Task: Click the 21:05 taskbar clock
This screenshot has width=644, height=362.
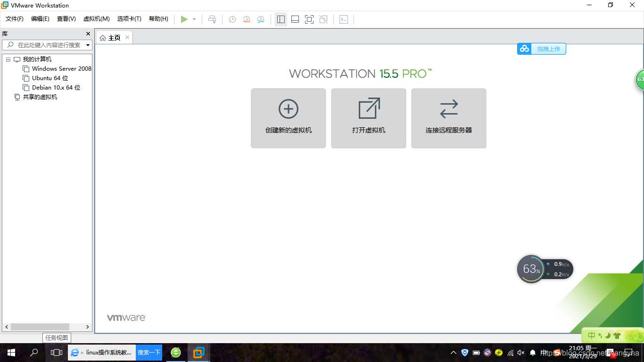Action: (x=583, y=352)
